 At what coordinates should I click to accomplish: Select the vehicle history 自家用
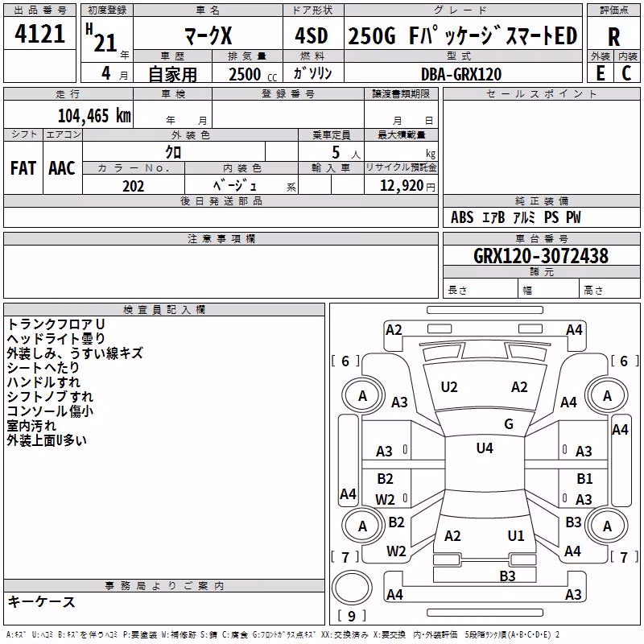pos(172,74)
